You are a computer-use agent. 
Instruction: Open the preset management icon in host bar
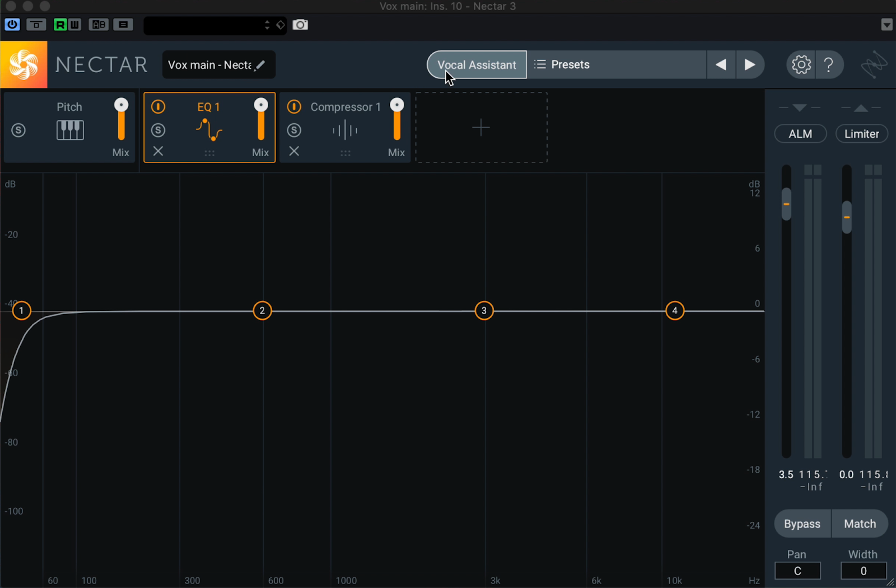click(x=123, y=25)
